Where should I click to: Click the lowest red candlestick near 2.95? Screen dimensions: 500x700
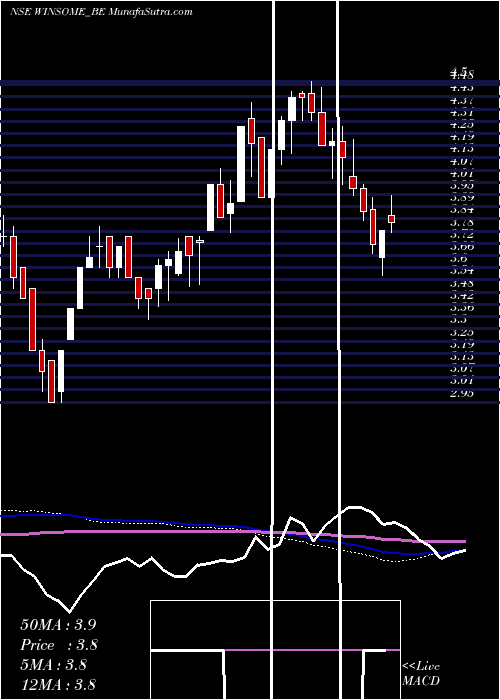(x=51, y=381)
